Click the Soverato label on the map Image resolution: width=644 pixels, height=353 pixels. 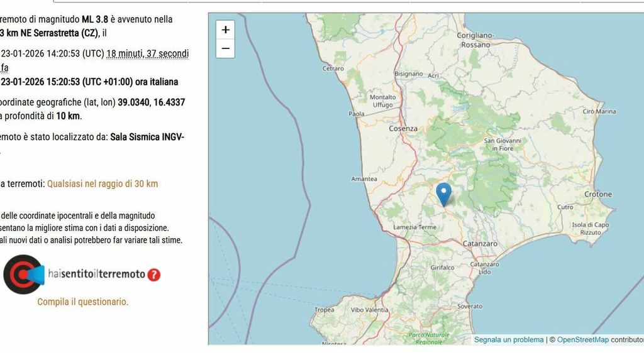pyautogui.click(x=470, y=306)
